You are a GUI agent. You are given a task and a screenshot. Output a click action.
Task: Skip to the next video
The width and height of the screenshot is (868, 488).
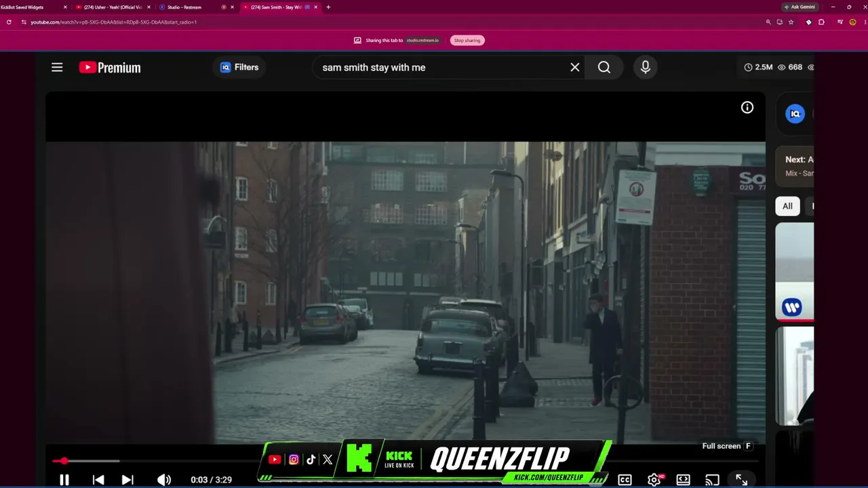tap(127, 480)
